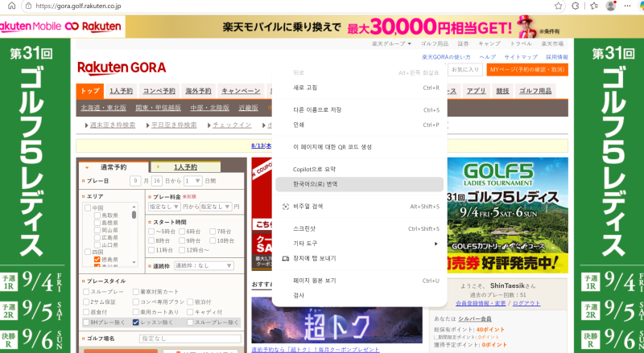Screen dimensions: 644x353
Task: Open the favorites list icon
Action: point(594,6)
